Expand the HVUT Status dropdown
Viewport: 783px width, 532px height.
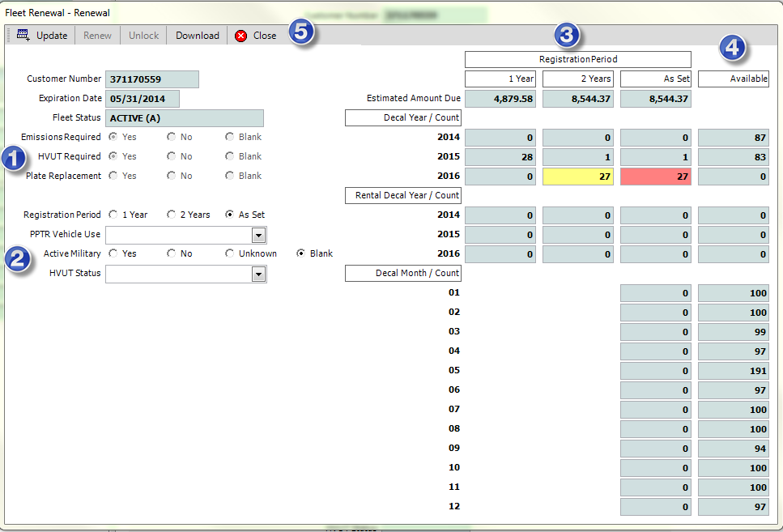point(258,274)
